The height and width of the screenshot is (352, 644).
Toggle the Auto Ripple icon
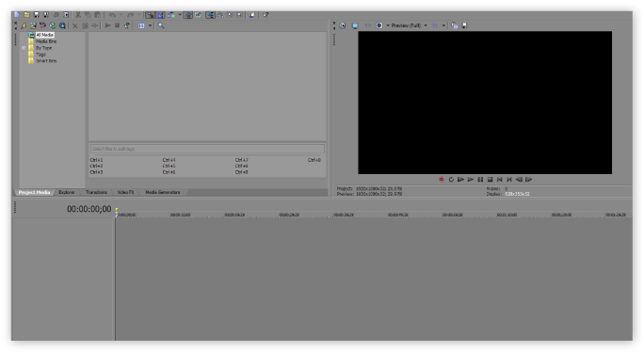171,15
